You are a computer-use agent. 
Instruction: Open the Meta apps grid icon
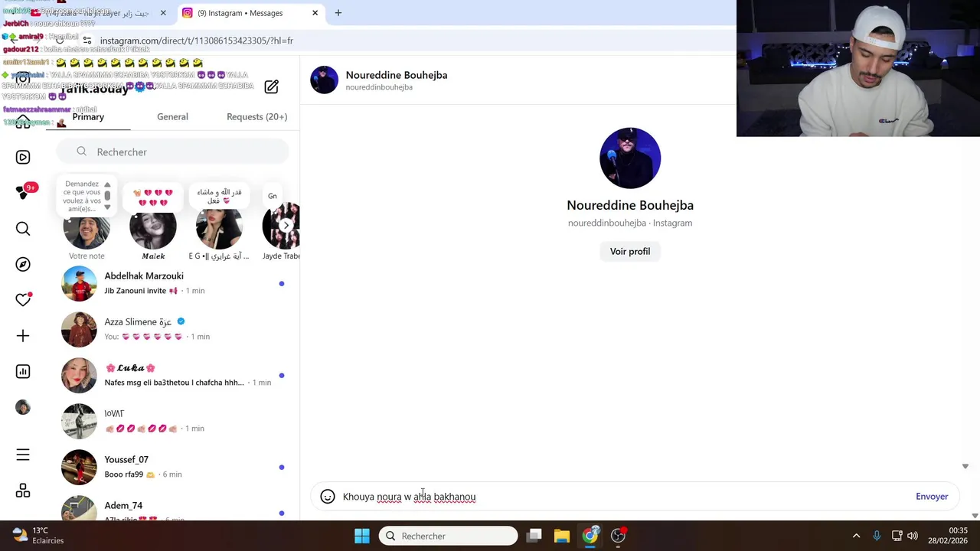click(23, 491)
